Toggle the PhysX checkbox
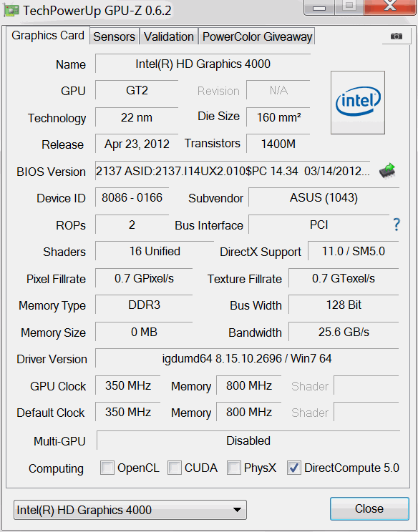 coord(234,468)
